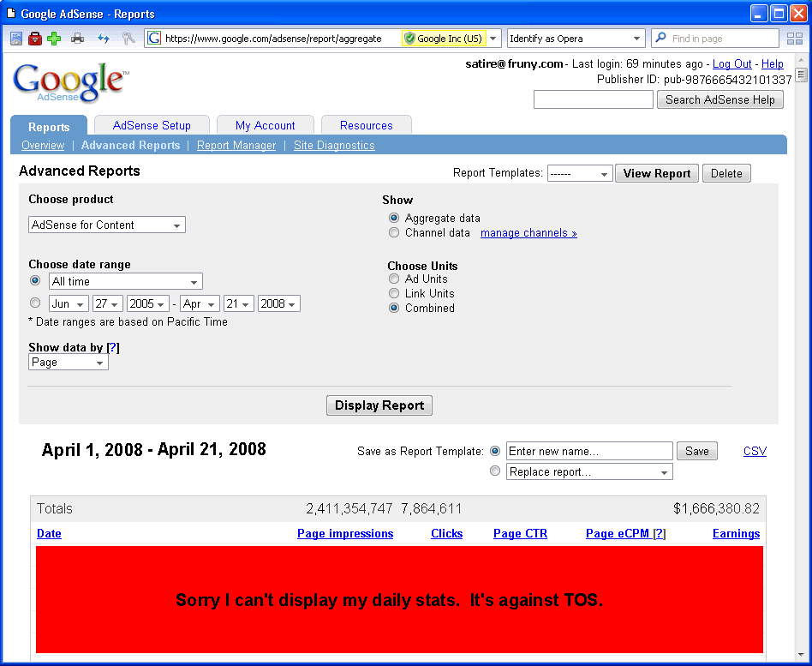Switch to the Resources tab
Screen dimensions: 812x666
tap(366, 125)
